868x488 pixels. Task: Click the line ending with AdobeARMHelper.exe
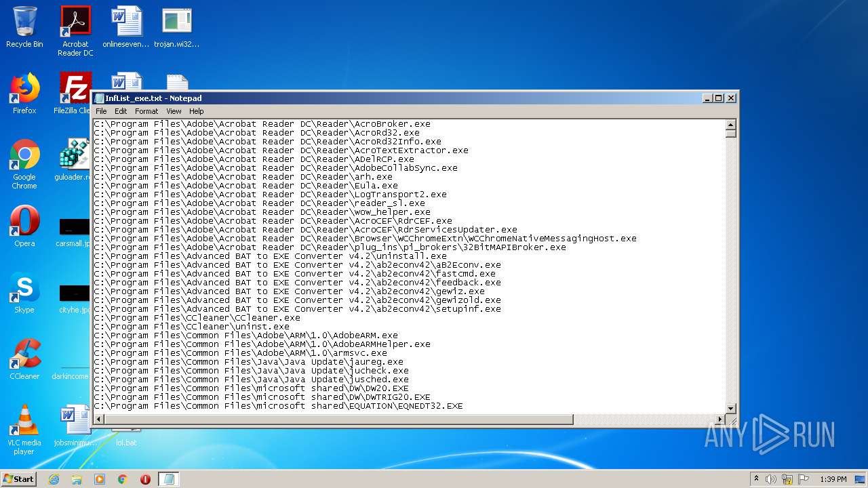pos(262,344)
